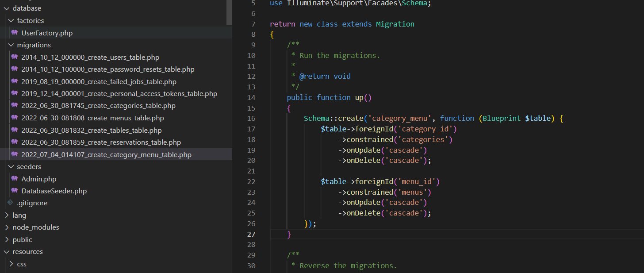This screenshot has height=273, width=644.
Task: Open the .gitignore file
Action: pyautogui.click(x=32, y=203)
